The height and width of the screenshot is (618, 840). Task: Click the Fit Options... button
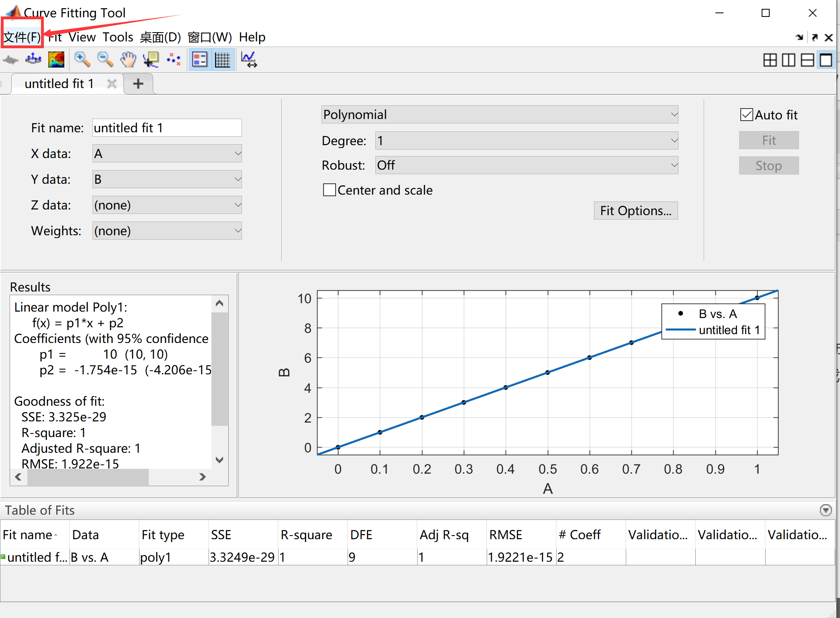[635, 211]
